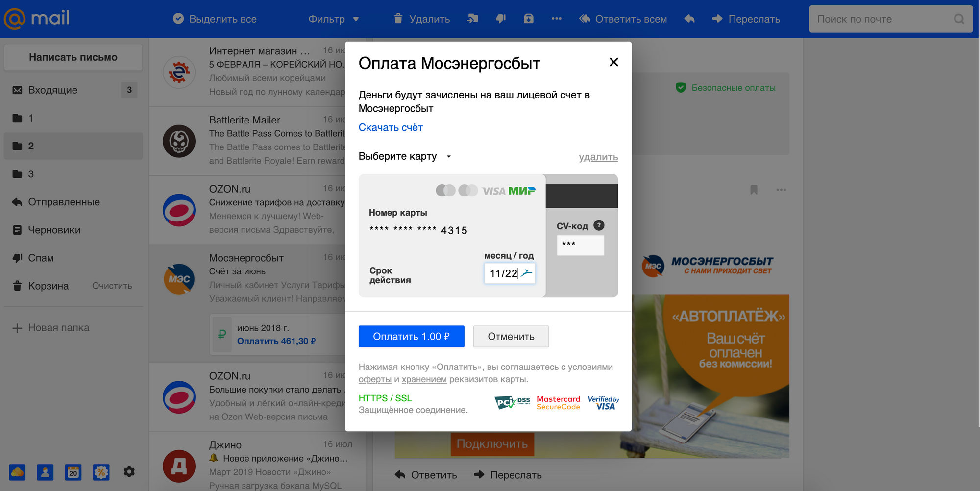Open the оферты link
Viewport: 980px width, 491px height.
coord(375,379)
